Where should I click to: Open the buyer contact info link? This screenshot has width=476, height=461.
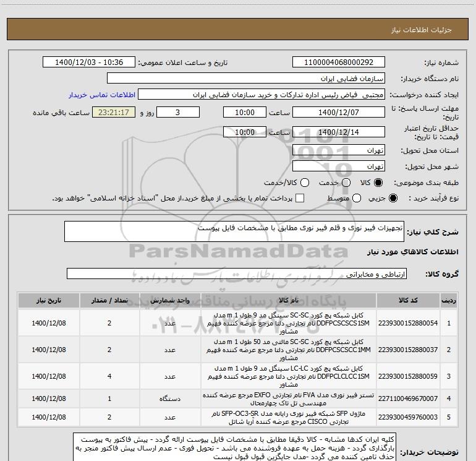coord(102,95)
